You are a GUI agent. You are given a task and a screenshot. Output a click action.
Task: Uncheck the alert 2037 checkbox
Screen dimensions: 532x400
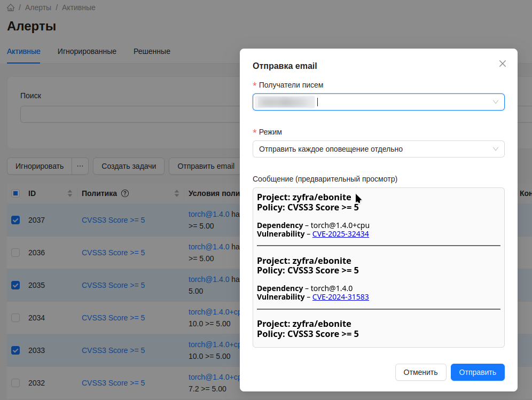click(x=15, y=220)
